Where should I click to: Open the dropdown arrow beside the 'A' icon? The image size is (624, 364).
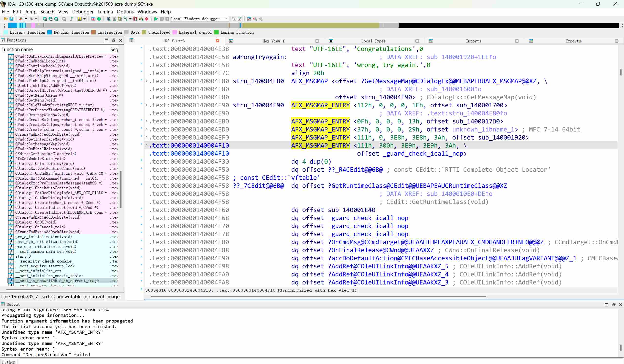click(x=84, y=19)
